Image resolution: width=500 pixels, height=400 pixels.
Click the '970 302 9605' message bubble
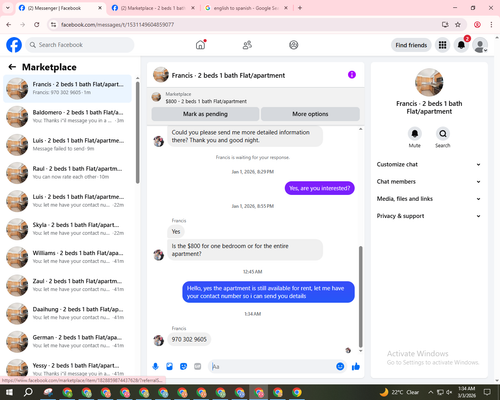[x=189, y=339]
